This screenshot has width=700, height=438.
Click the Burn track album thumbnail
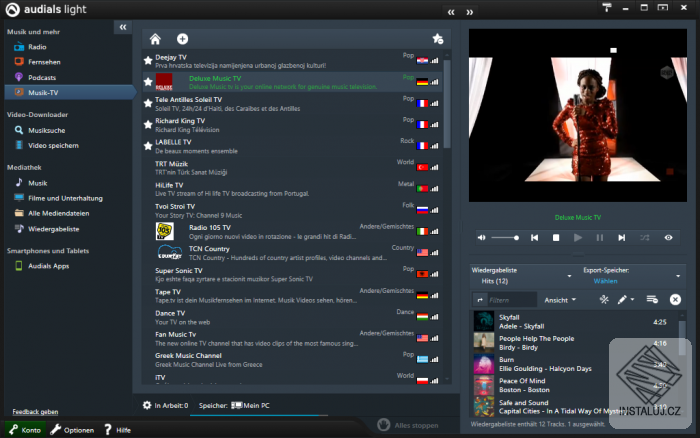click(x=483, y=364)
